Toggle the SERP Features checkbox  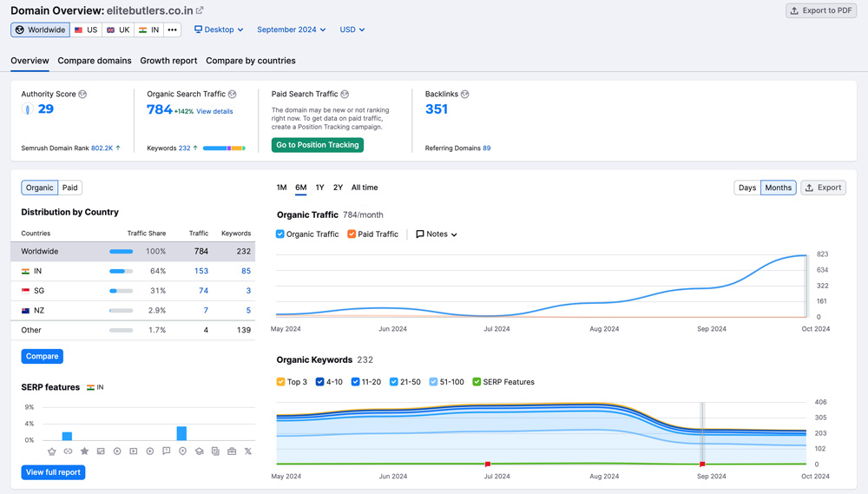477,382
